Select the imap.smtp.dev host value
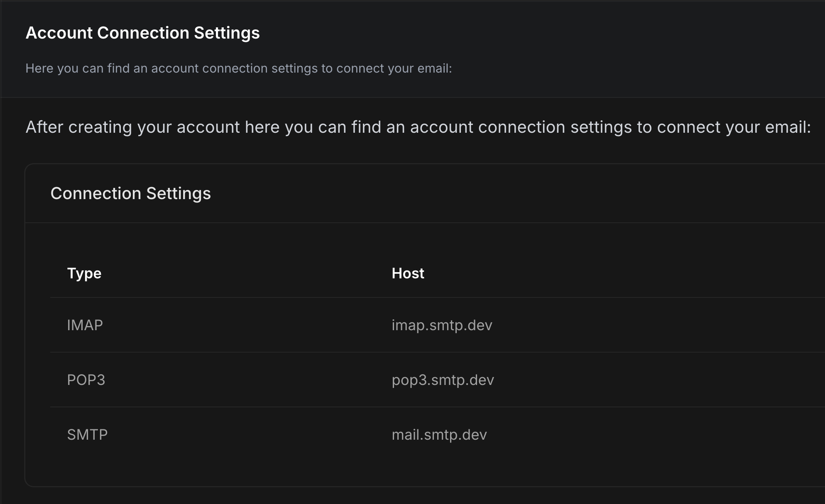Viewport: 825px width, 504px height. click(x=442, y=325)
